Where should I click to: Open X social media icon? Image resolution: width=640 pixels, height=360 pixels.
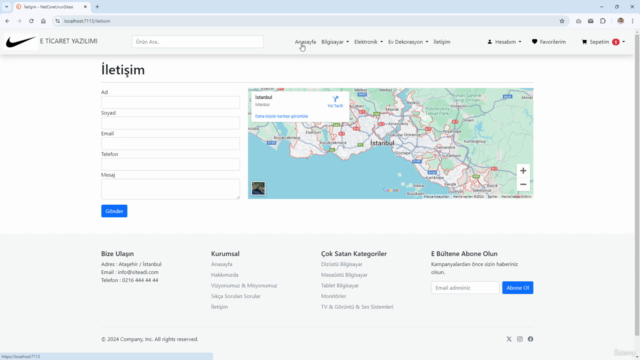[x=509, y=339]
